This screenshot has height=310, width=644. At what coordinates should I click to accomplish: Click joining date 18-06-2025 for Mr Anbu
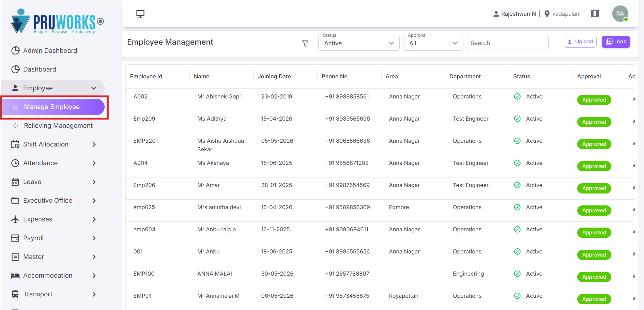click(277, 251)
